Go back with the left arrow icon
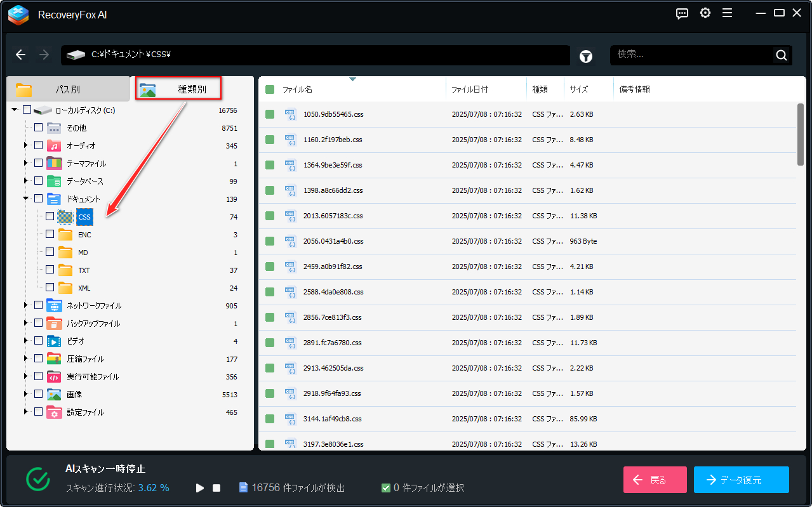The height and width of the screenshot is (507, 812). pyautogui.click(x=21, y=55)
